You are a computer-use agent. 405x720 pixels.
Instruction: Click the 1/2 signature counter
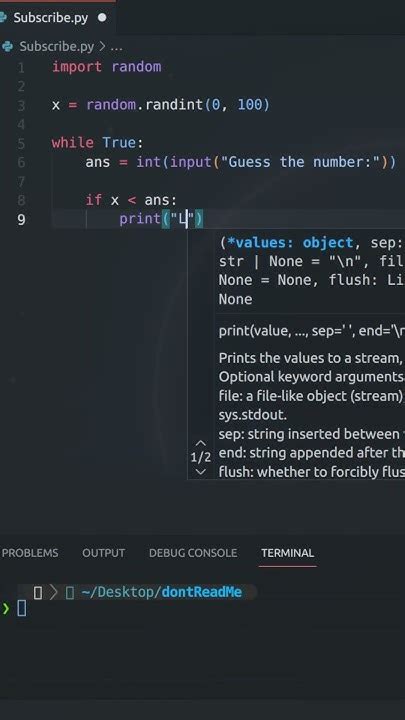tap(201, 457)
